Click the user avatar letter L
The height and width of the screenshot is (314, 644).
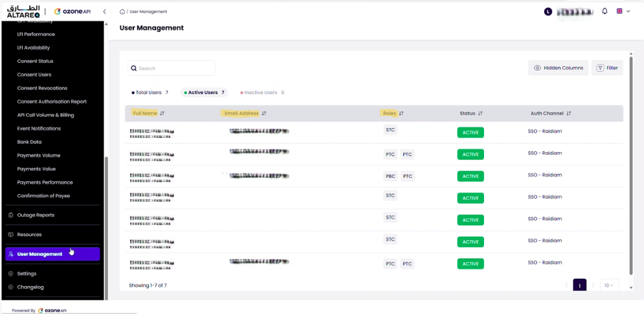(548, 12)
